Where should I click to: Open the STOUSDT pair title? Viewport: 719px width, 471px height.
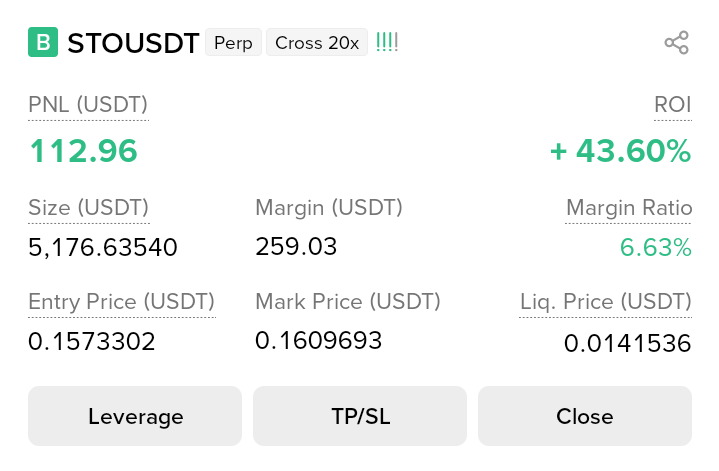(x=133, y=43)
